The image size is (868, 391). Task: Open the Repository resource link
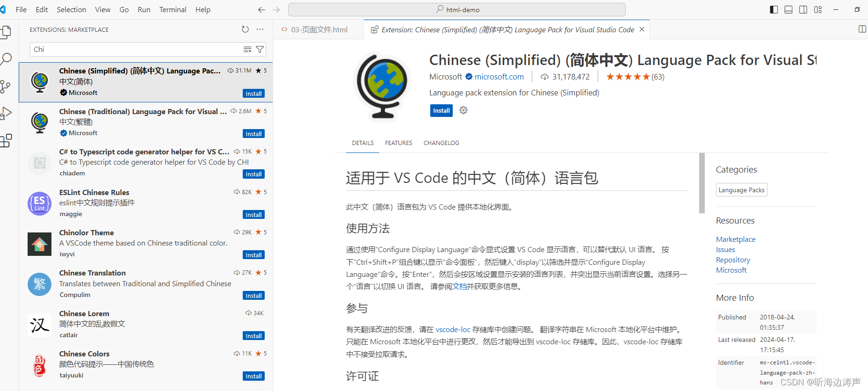(x=733, y=260)
